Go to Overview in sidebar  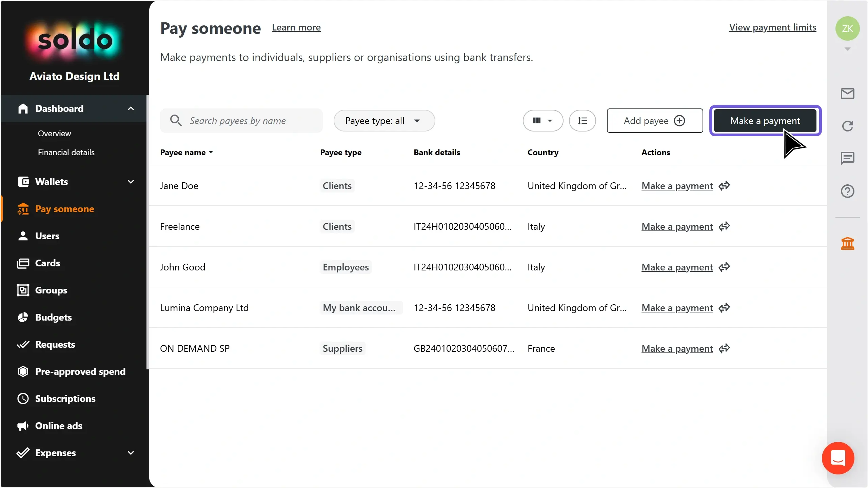[54, 134]
